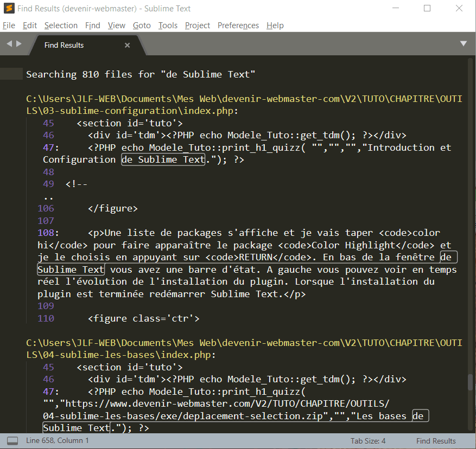476x449 pixels.
Task: Open the Help menu
Action: tap(275, 25)
